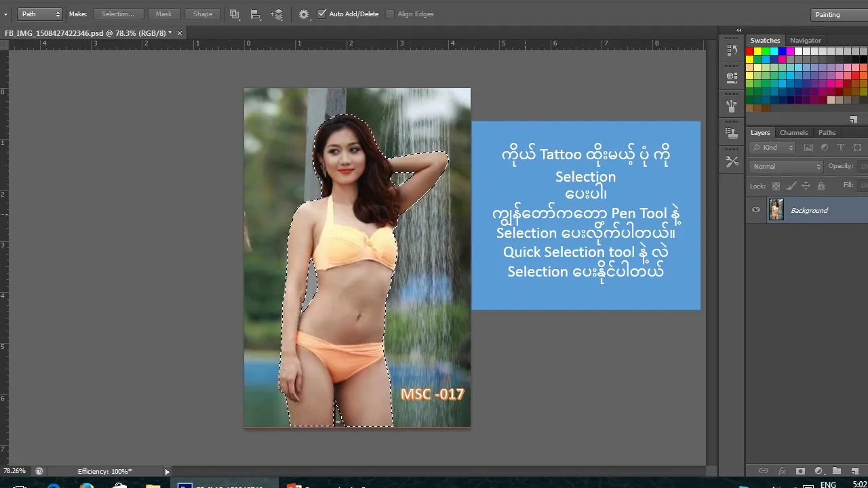
Task: Open the 3D/Properties panel icon in the dock
Action: click(x=732, y=77)
